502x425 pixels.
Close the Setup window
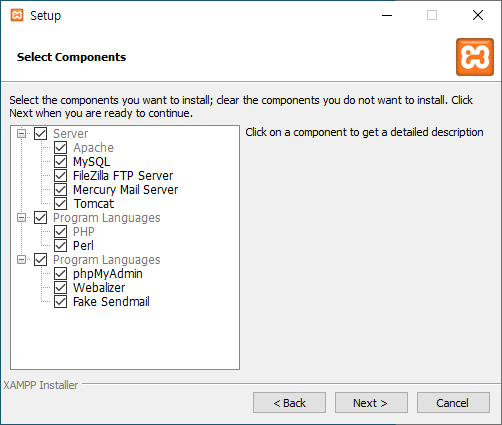[478, 15]
